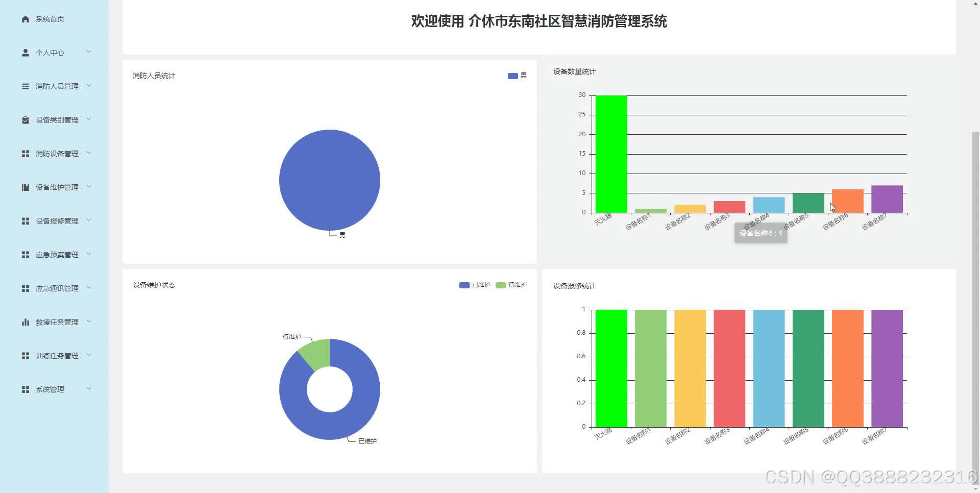Screen dimensions: 980x493
Task: Click the clipboard icon for 设备类别管理
Action: click(26, 120)
